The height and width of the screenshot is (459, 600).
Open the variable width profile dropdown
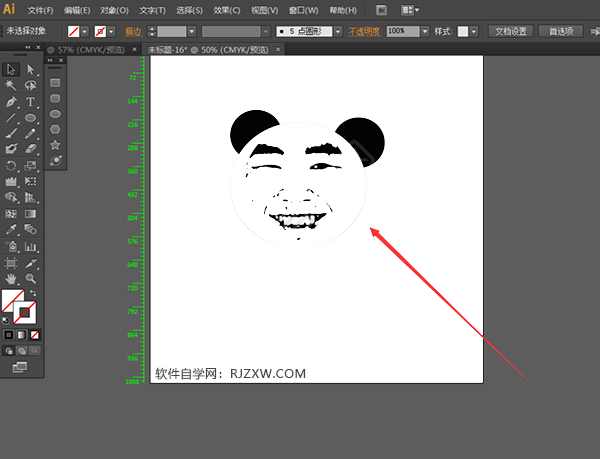[266, 31]
